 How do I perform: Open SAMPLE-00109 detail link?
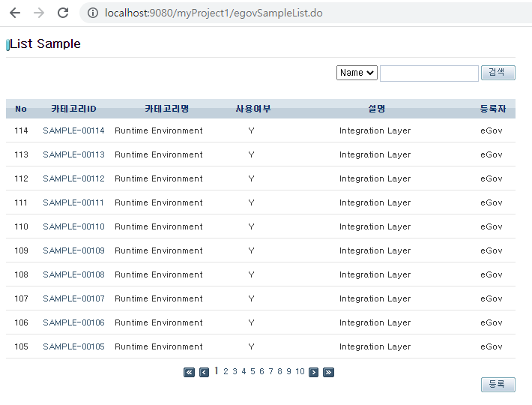point(73,251)
